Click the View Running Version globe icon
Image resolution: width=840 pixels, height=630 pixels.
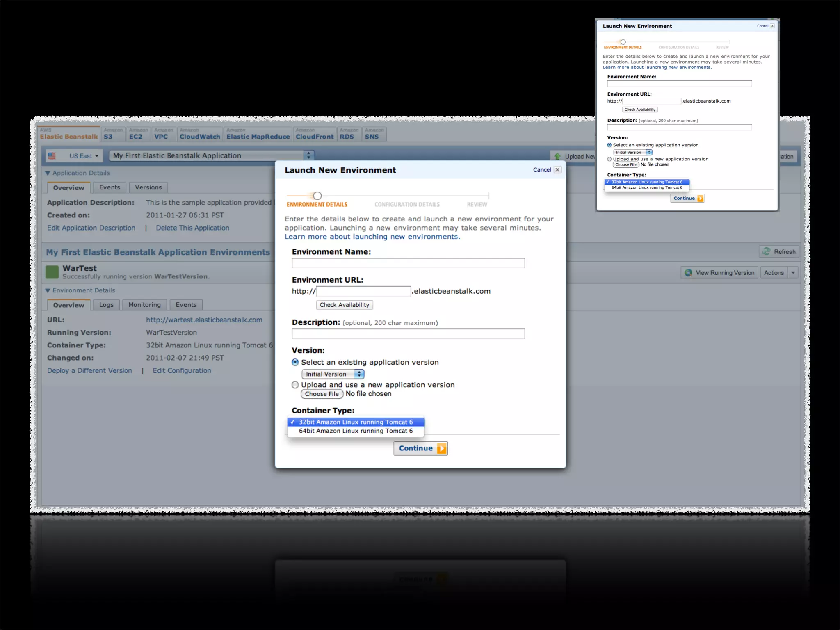click(689, 273)
